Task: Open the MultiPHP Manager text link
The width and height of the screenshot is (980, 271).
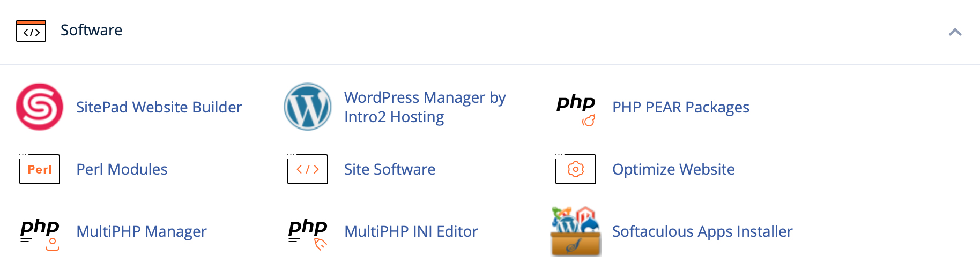Action: (x=142, y=231)
